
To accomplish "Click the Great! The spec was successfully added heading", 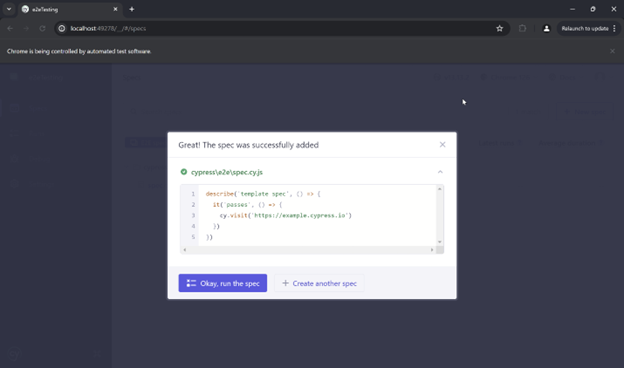I will tap(248, 145).
